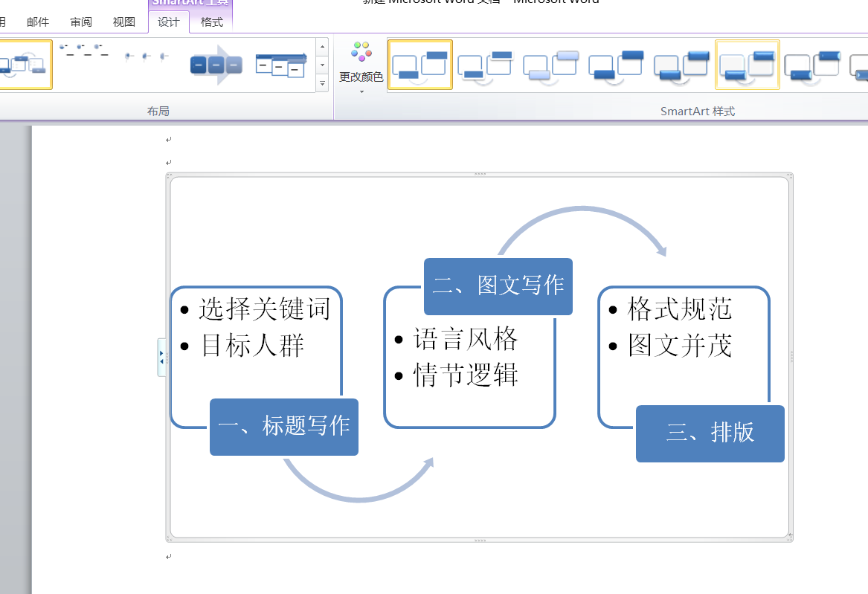Apply the first simple SmartArt style
The height and width of the screenshot is (594, 868).
coord(420,65)
